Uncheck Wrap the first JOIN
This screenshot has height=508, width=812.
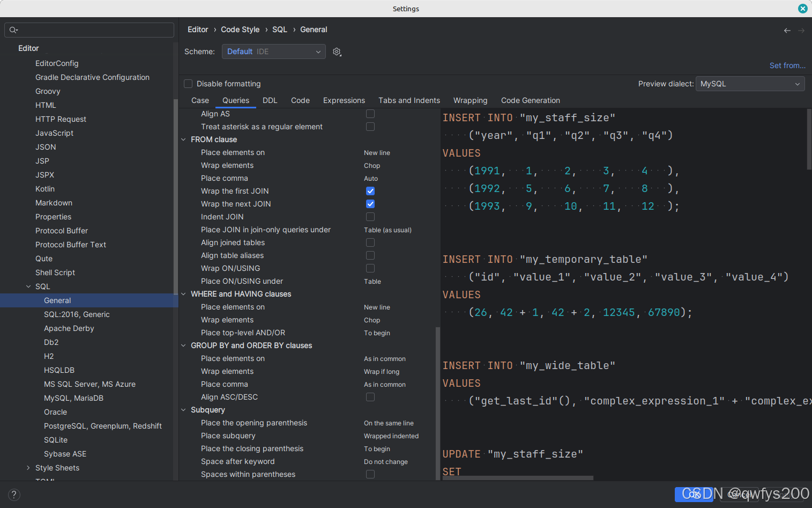[370, 191]
